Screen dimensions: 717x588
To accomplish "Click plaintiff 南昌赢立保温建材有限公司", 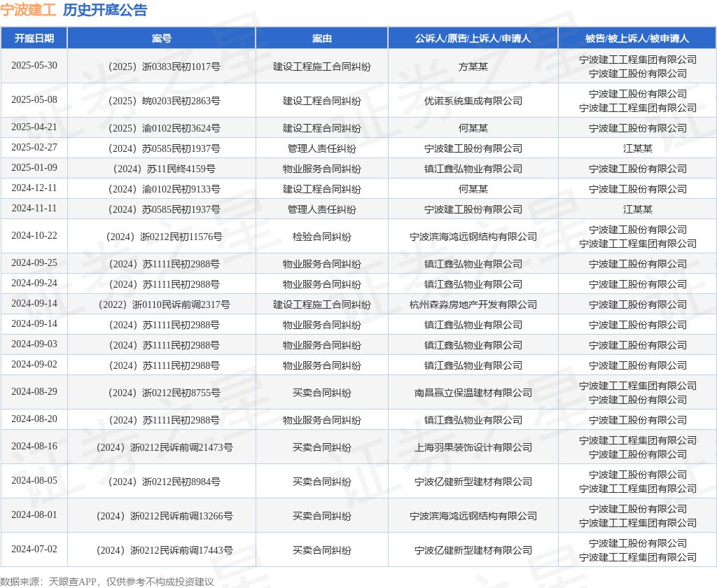I will coord(473,393).
